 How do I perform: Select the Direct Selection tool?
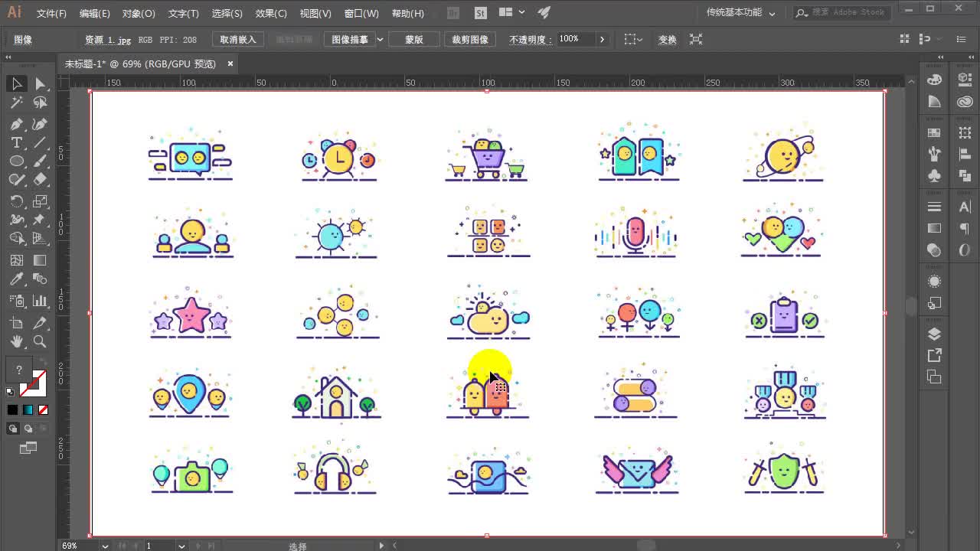(40, 83)
